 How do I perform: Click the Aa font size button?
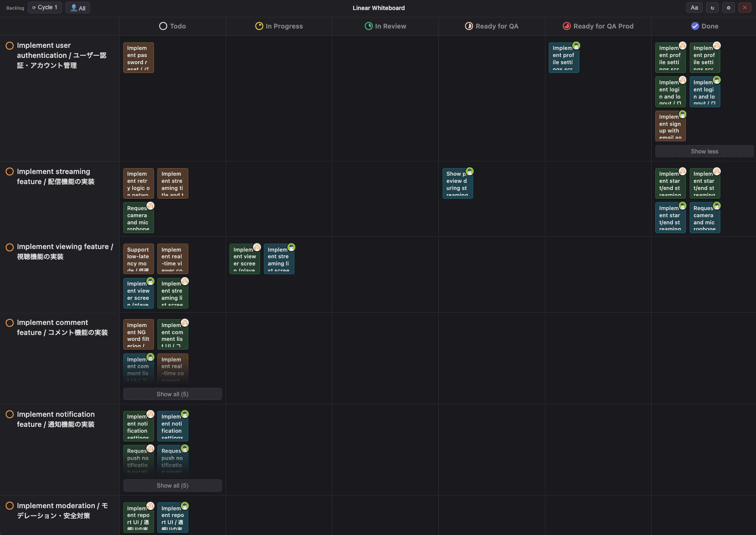(x=694, y=8)
